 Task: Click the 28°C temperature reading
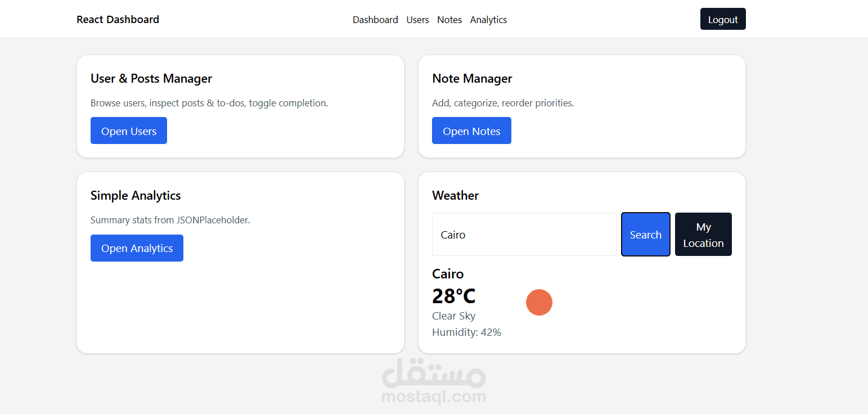click(x=454, y=296)
